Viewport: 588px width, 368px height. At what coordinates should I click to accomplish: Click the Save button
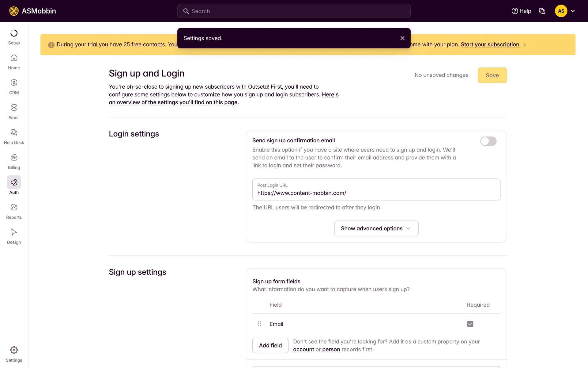[x=492, y=75]
